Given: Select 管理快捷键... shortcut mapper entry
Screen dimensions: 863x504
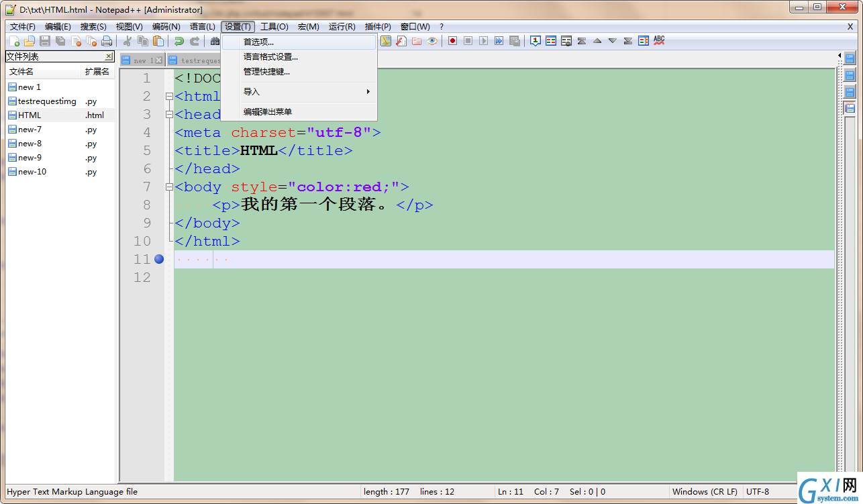Looking at the screenshot, I should (299, 72).
